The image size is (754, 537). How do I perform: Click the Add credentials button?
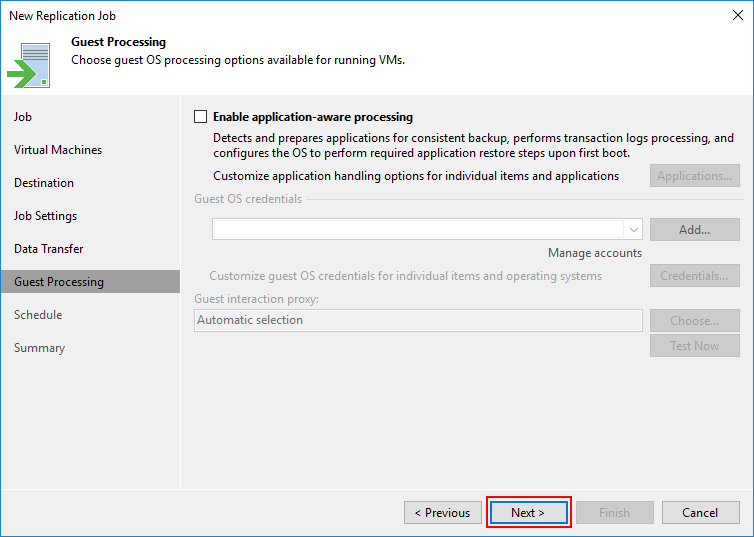695,230
